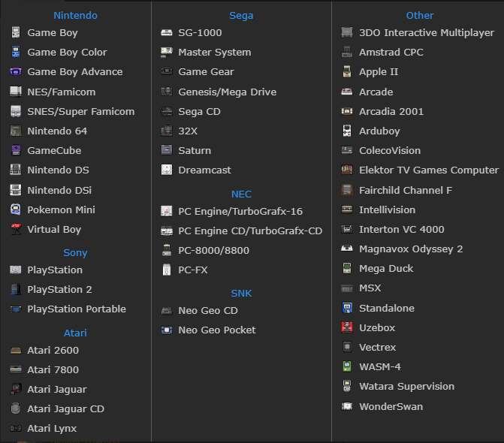This screenshot has height=443, width=504.
Task: Open PC Engine/TurboGrafx-16 link
Action: click(240, 212)
